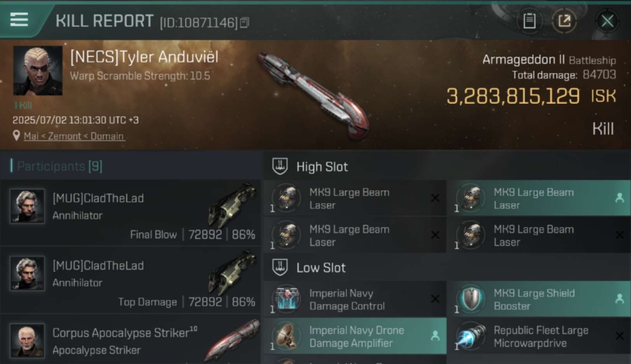
Task: Click the Armageddon II Battleship label
Action: [549, 60]
